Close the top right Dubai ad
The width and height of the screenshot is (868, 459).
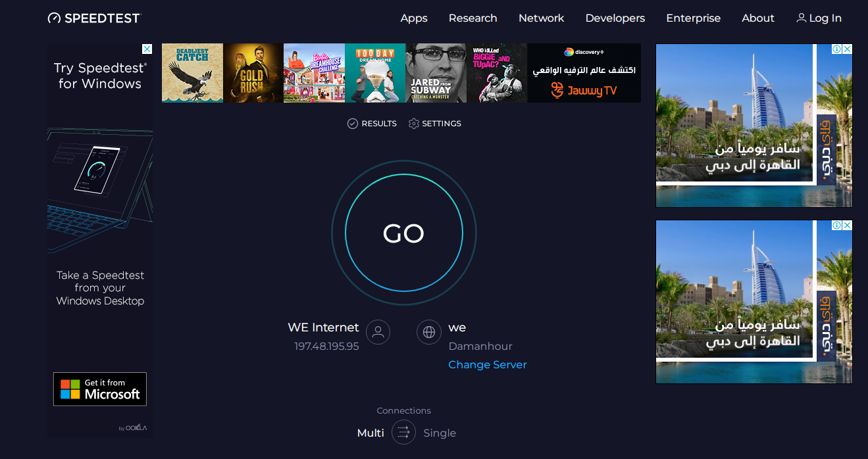click(x=847, y=49)
